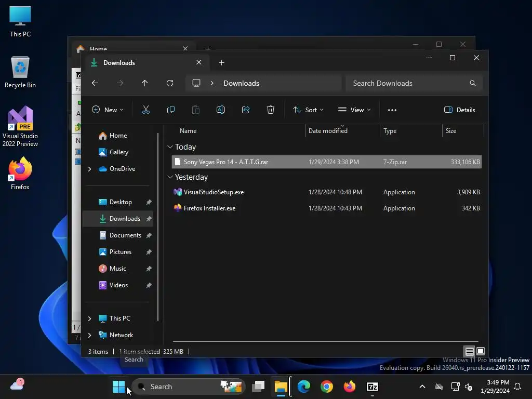The height and width of the screenshot is (399, 532).
Task: Click the Delete trash icon in toolbar
Action: [270, 110]
